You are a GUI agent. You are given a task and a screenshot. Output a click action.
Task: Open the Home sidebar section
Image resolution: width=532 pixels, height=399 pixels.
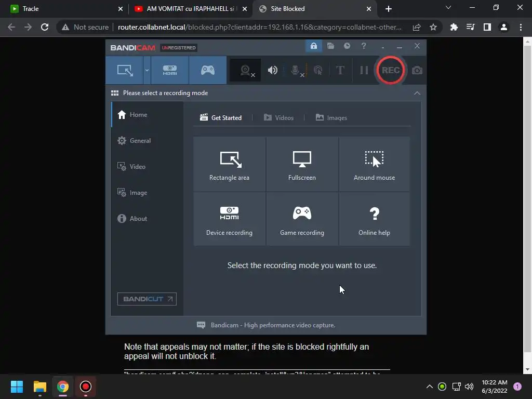[x=147, y=115]
